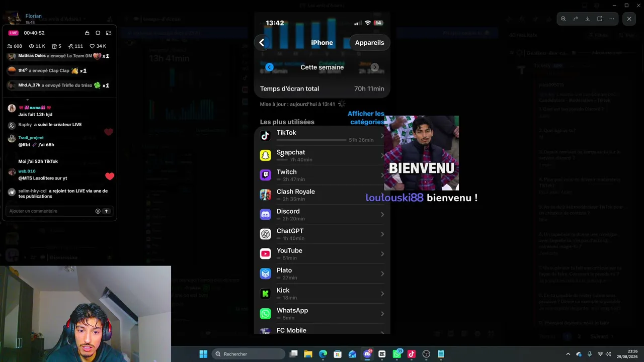Click the new followers icon showing 111
Image resolution: width=644 pixels, height=362 pixels.
tap(71, 46)
